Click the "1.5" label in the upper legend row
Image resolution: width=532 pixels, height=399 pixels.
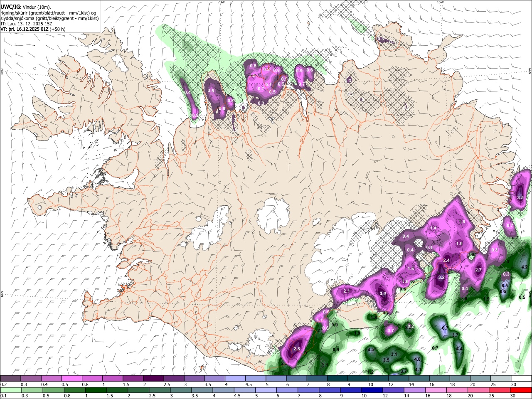point(126,384)
